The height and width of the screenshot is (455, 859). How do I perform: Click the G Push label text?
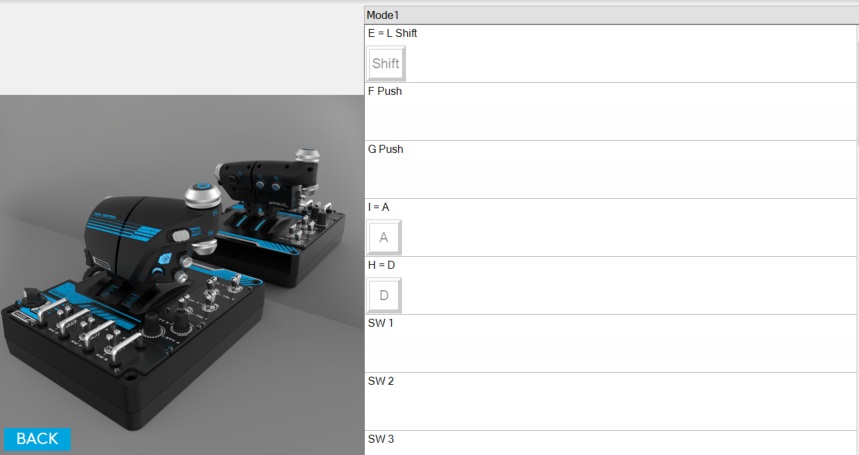click(x=385, y=149)
